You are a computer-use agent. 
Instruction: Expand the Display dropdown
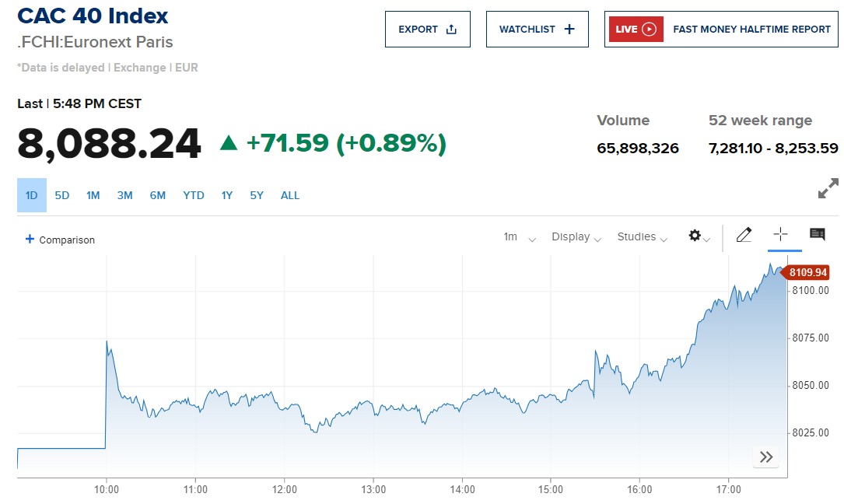tap(576, 237)
